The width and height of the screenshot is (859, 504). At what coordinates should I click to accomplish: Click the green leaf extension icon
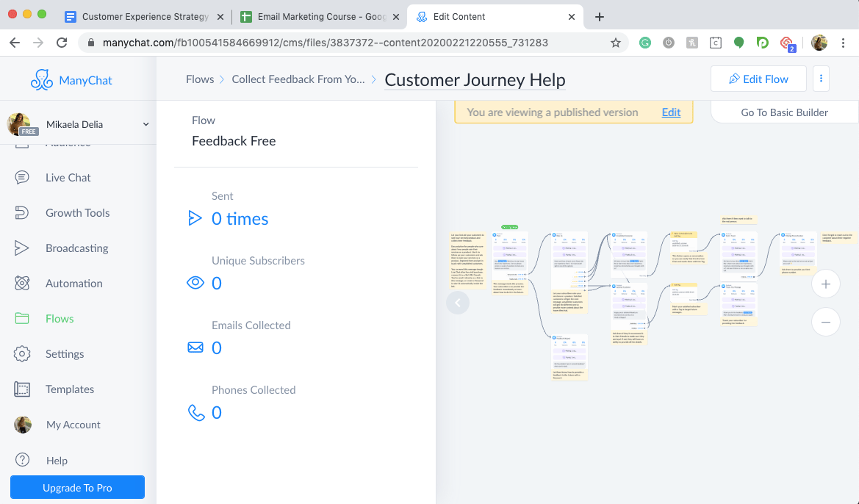point(739,43)
